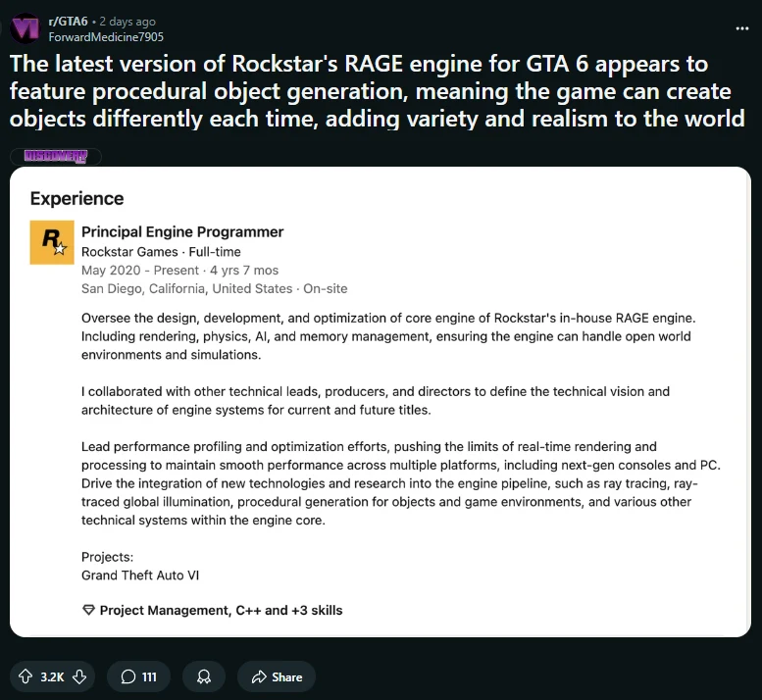Click the Rockstar Games logo
762x700 pixels.
click(x=52, y=242)
